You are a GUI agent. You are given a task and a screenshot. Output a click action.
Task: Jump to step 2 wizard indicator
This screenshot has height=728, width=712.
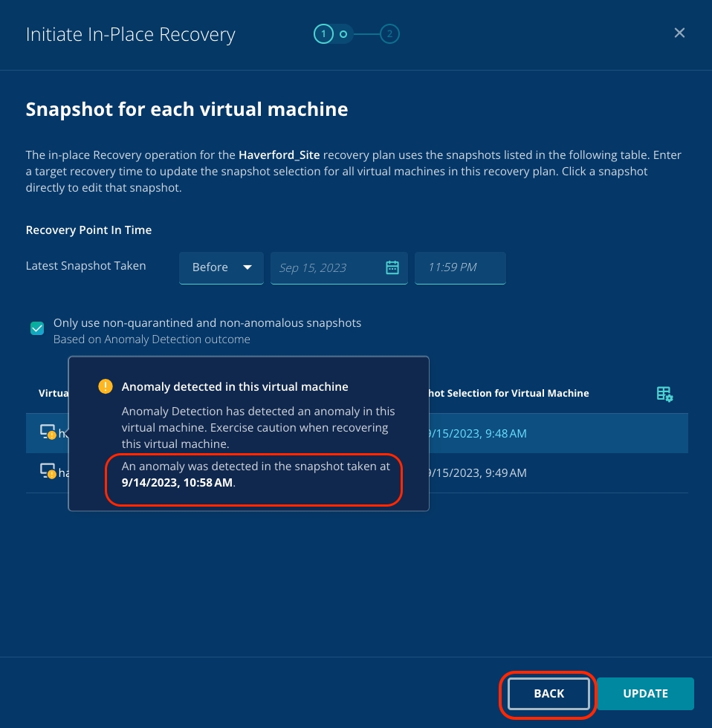click(390, 34)
